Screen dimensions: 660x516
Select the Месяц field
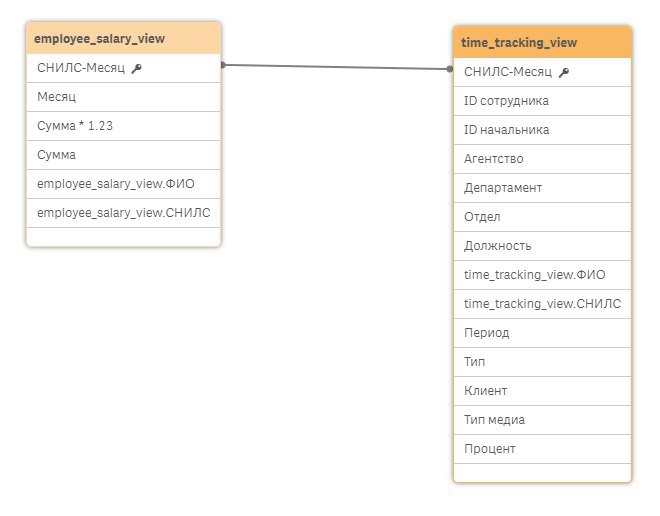[124, 97]
